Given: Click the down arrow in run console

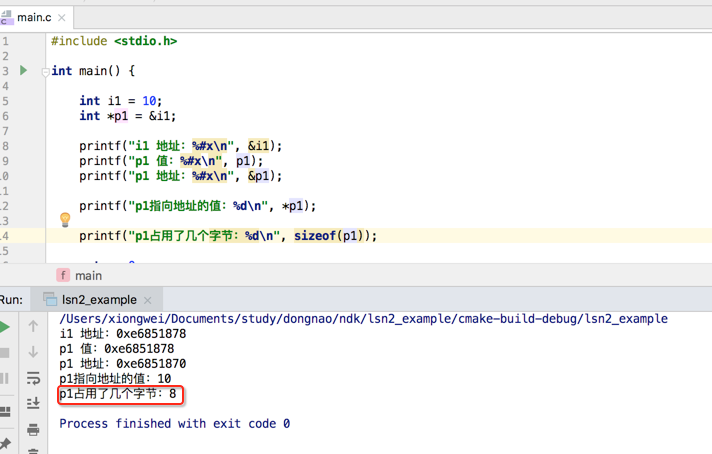Looking at the screenshot, I should pos(33,352).
